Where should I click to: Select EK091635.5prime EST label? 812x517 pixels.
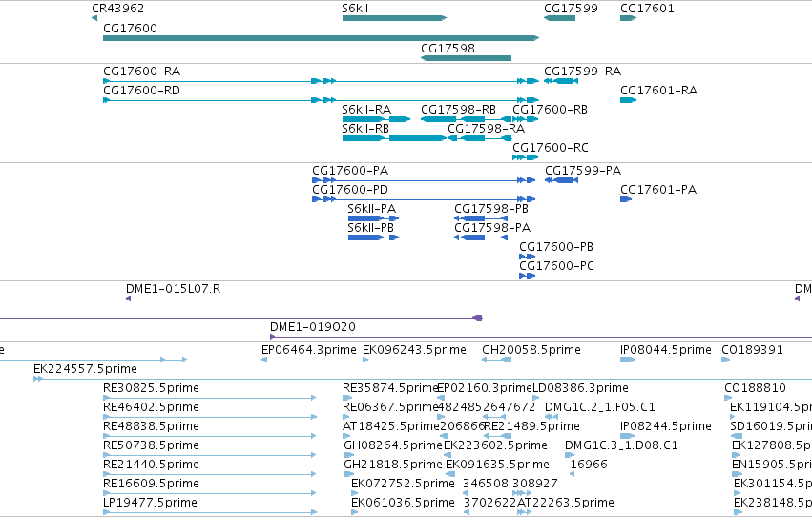497,465
